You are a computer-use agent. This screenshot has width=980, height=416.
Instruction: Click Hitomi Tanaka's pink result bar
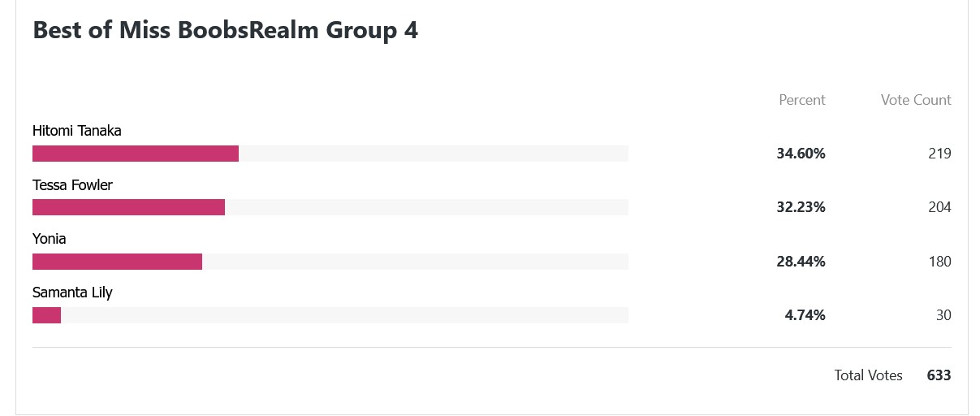pos(136,154)
